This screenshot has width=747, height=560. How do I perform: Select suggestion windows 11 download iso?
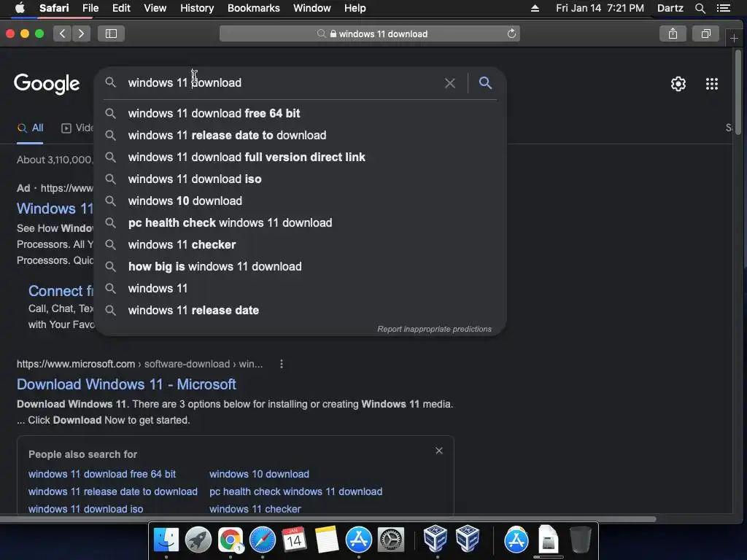tap(300, 179)
